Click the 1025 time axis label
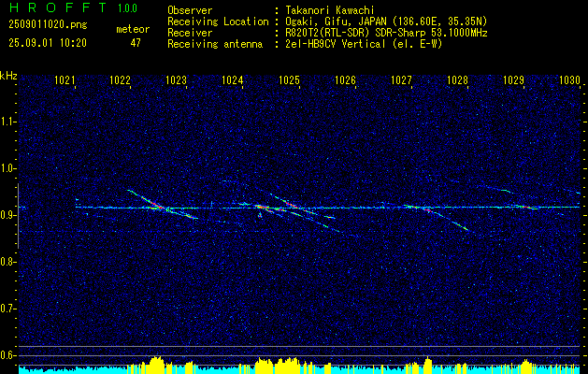 click(289, 79)
